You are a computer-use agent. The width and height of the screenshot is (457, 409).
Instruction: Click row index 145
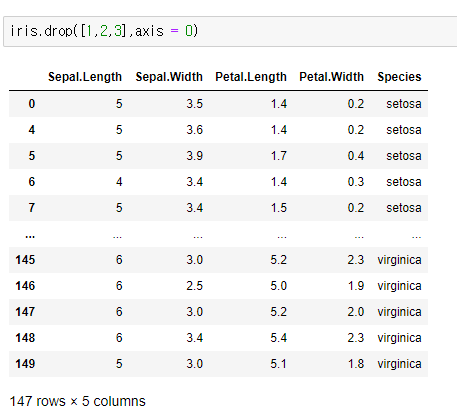25,260
